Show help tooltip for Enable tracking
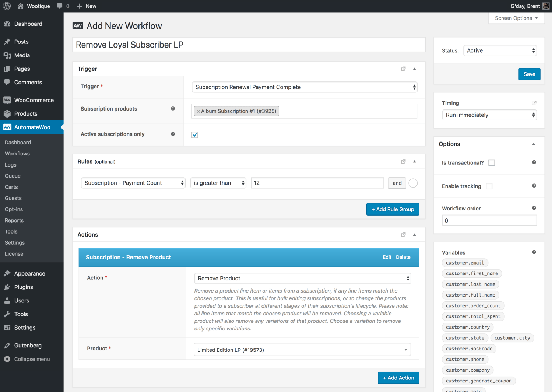The width and height of the screenshot is (552, 392). (534, 186)
